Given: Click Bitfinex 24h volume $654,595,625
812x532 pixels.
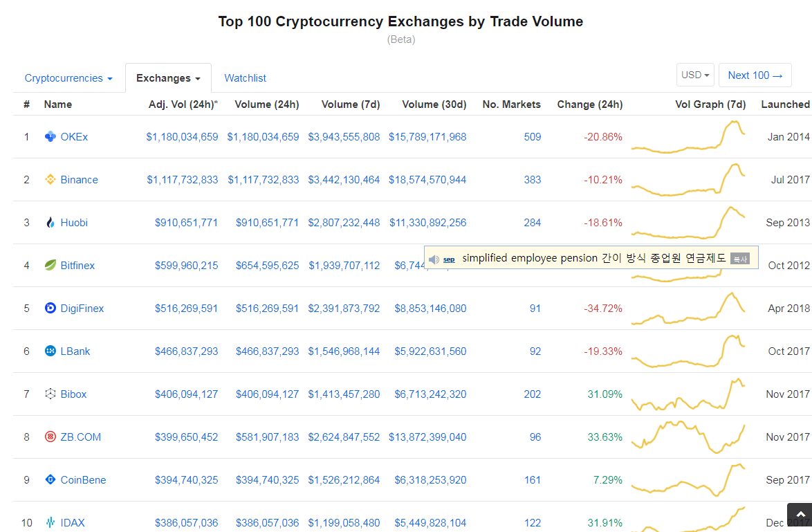Looking at the screenshot, I should point(267,265).
